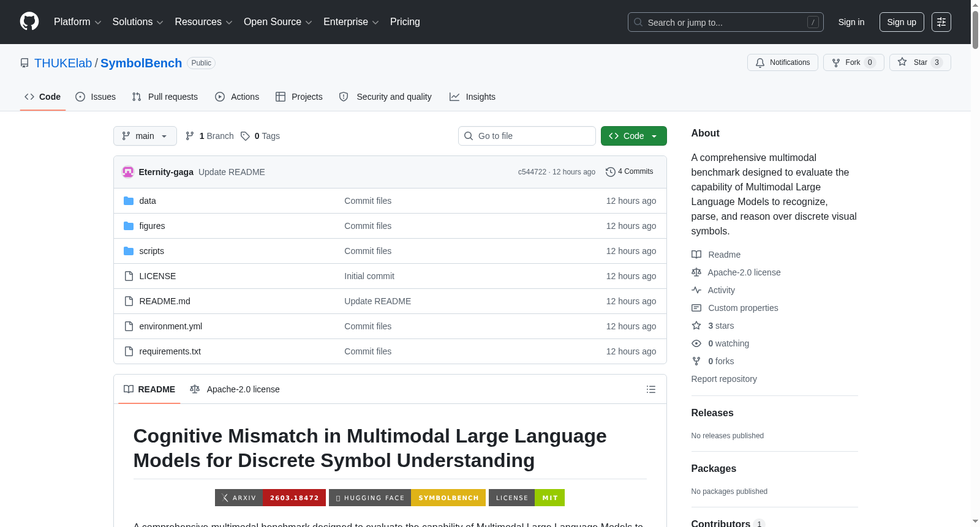
Task: Open the Insights tab
Action: (x=472, y=97)
